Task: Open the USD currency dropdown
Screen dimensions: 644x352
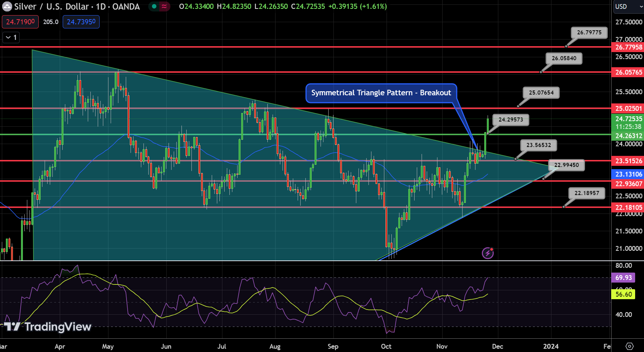Action: click(629, 6)
